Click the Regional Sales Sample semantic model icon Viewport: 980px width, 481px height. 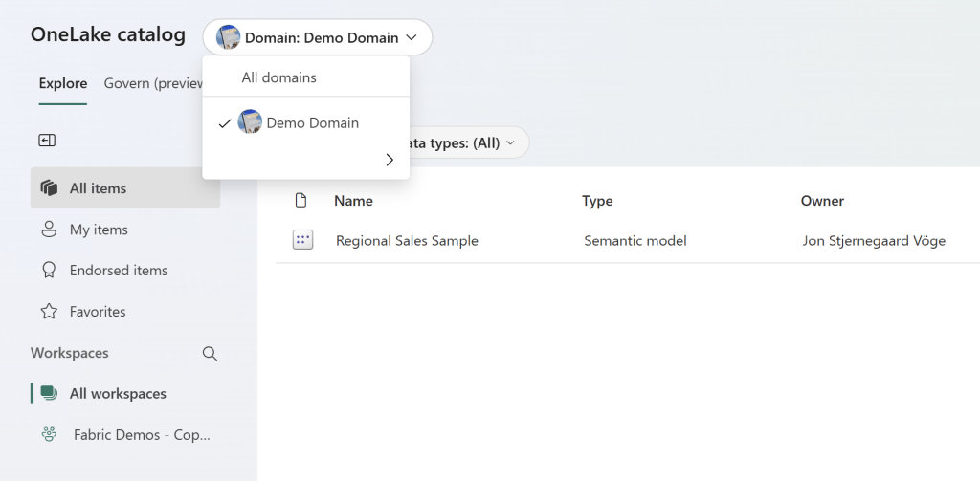tap(302, 241)
